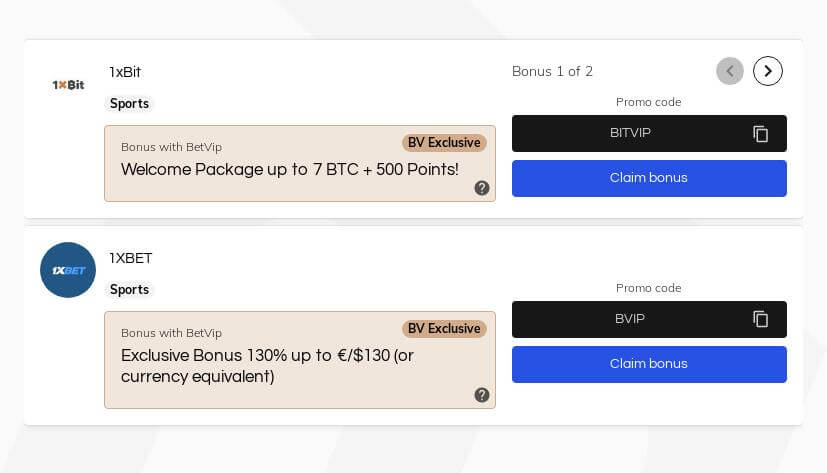Go to next bonus with right arrow
The width and height of the screenshot is (827, 473).
767,71
